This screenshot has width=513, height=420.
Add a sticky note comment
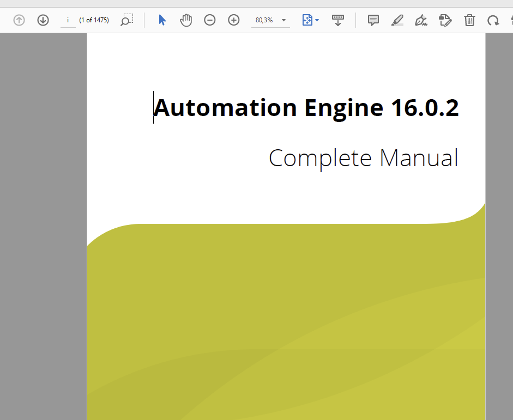(x=373, y=20)
